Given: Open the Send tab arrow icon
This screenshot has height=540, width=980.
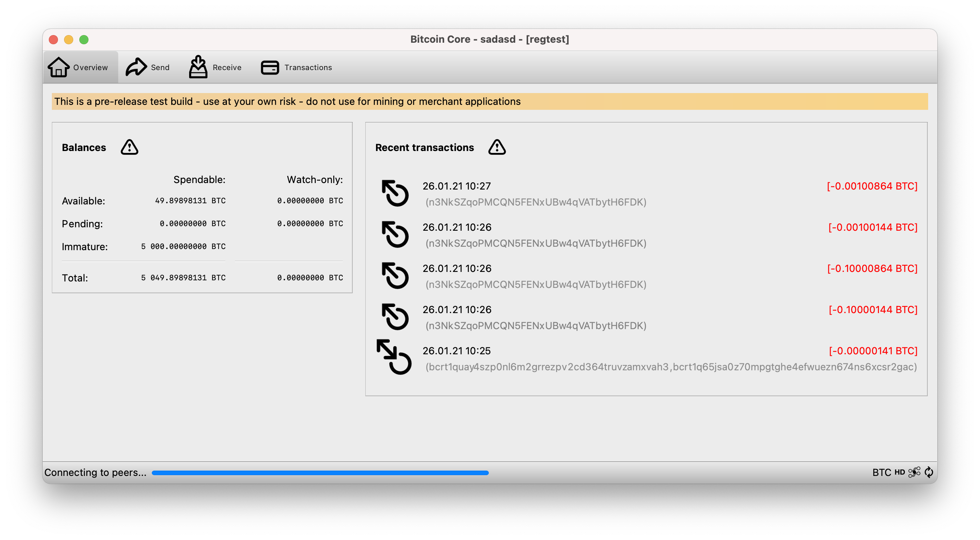Looking at the screenshot, I should (x=136, y=67).
